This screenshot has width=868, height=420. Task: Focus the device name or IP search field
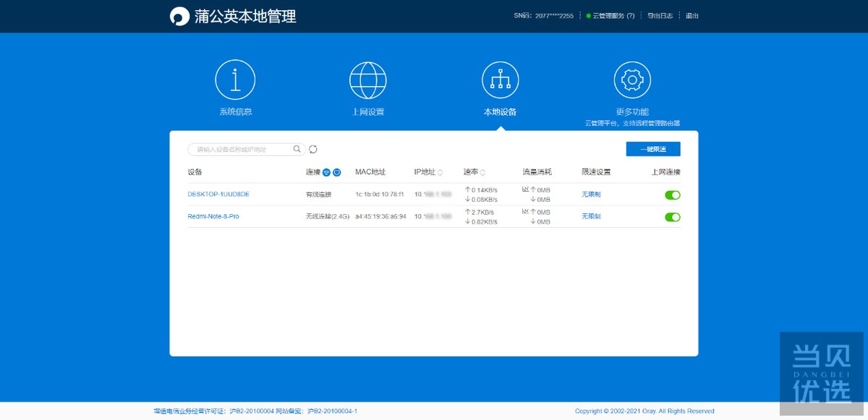[x=246, y=150]
